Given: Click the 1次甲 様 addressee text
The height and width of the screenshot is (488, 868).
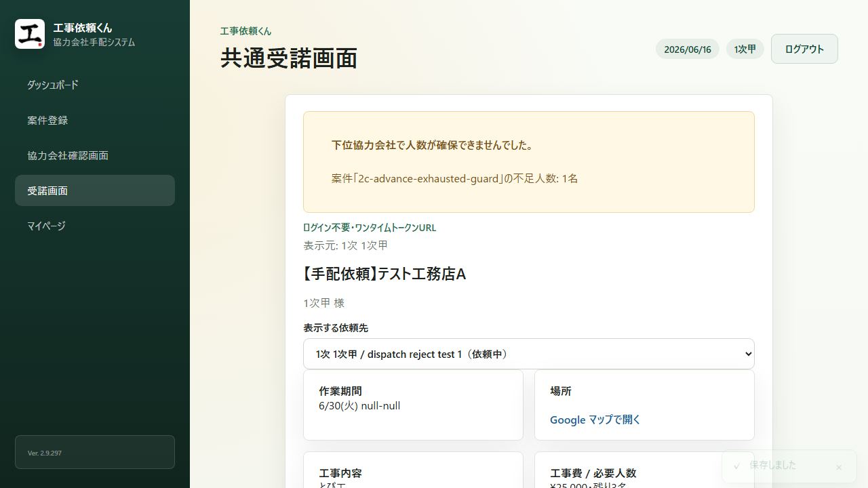Looking at the screenshot, I should (324, 303).
